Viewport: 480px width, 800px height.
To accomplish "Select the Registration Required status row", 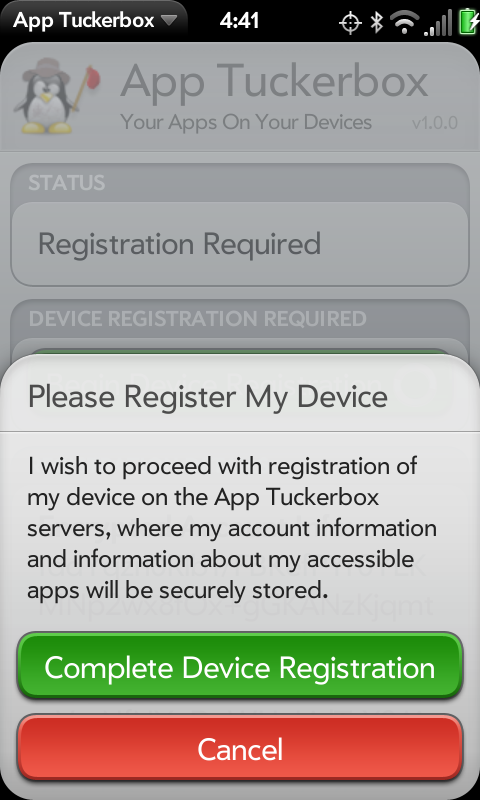I will point(240,244).
